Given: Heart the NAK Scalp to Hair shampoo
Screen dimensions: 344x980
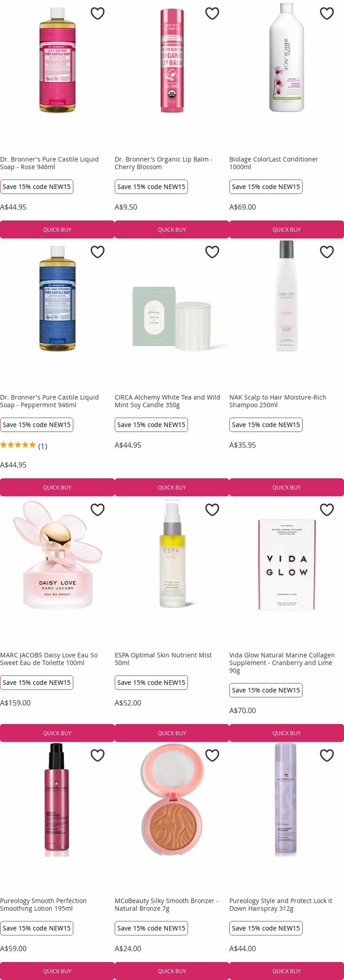Looking at the screenshot, I should (x=327, y=252).
